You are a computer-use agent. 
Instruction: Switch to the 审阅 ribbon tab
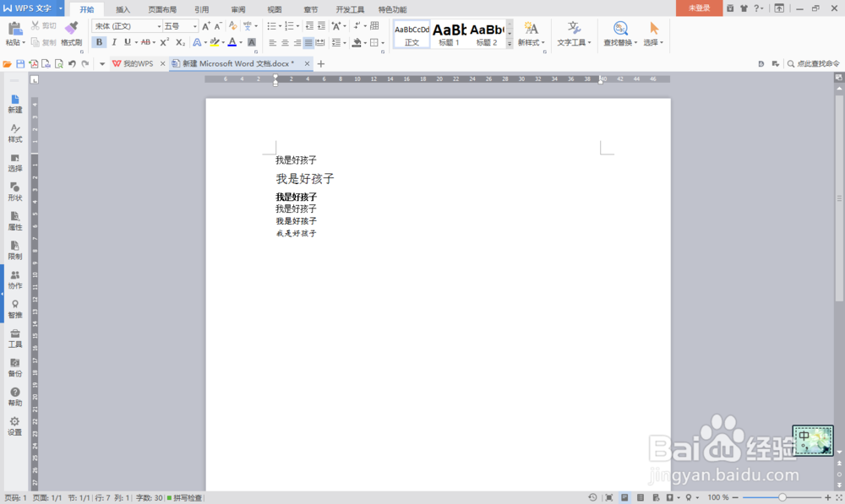(237, 9)
